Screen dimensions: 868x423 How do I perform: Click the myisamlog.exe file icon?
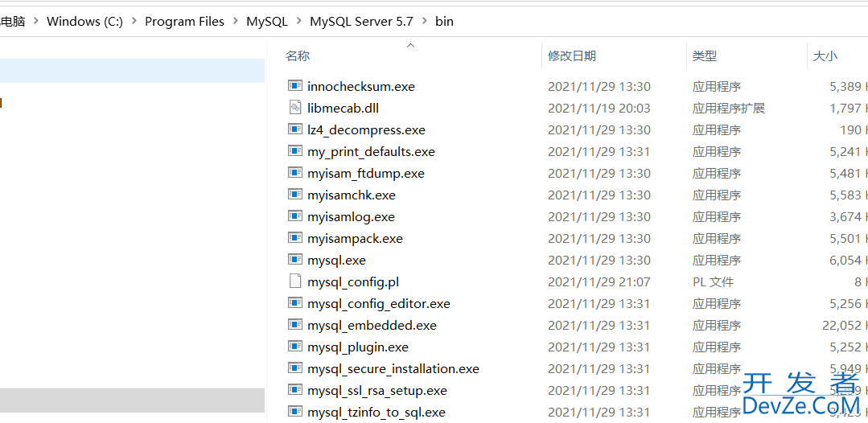pyautogui.click(x=295, y=216)
